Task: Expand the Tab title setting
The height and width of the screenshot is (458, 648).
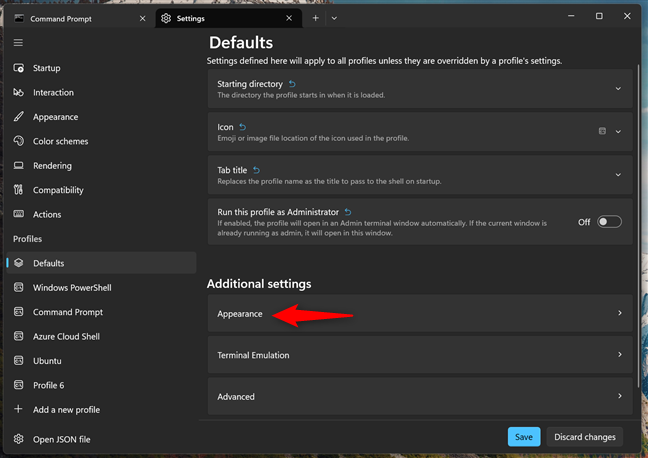Action: [x=618, y=175]
